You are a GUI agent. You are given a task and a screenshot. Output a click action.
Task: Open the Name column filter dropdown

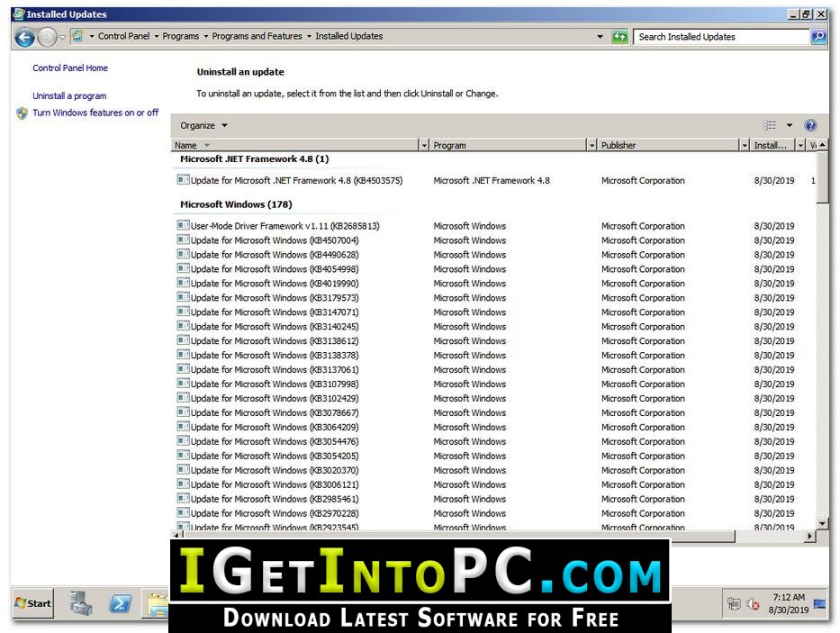pyautogui.click(x=424, y=145)
